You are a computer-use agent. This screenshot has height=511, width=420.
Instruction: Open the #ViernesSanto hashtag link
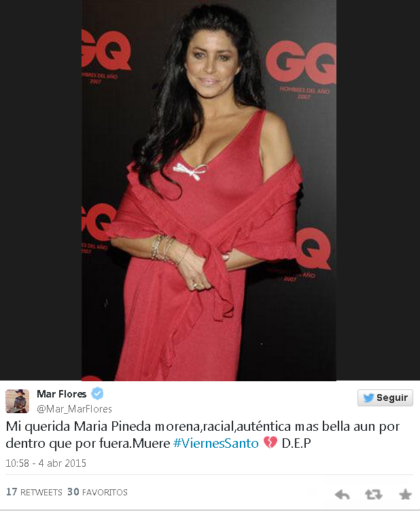(215, 443)
